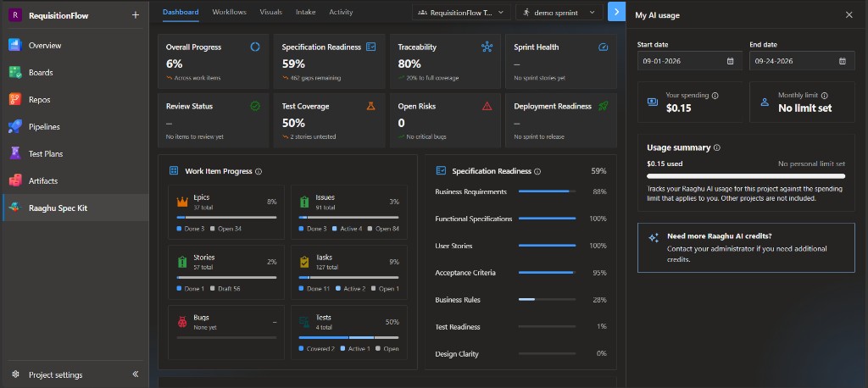Click the Epics crown icon
The width and height of the screenshot is (868, 388).
pyautogui.click(x=183, y=202)
